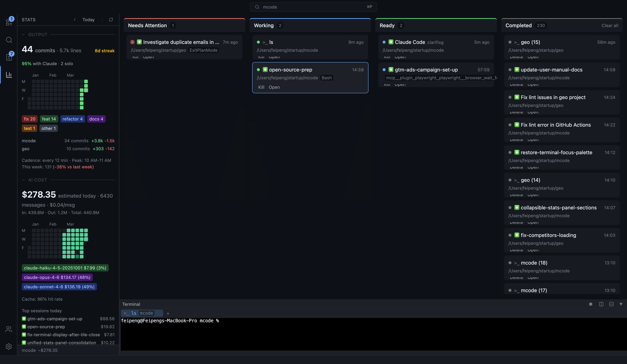Split terminal into horizontal rows
Viewport: 627px width, 364px height.
[611, 304]
